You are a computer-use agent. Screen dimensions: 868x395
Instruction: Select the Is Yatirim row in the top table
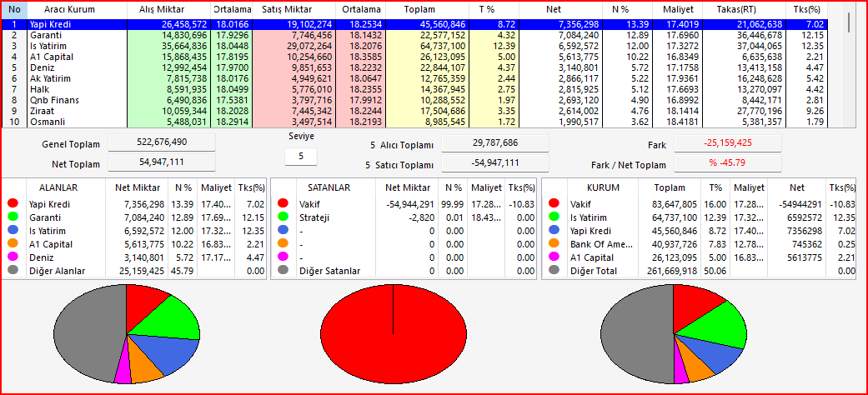[414, 45]
